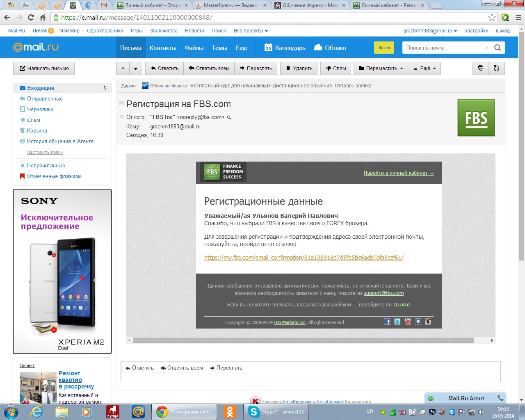
Task: Bookmark the page with the star icon
Action: click(x=492, y=17)
